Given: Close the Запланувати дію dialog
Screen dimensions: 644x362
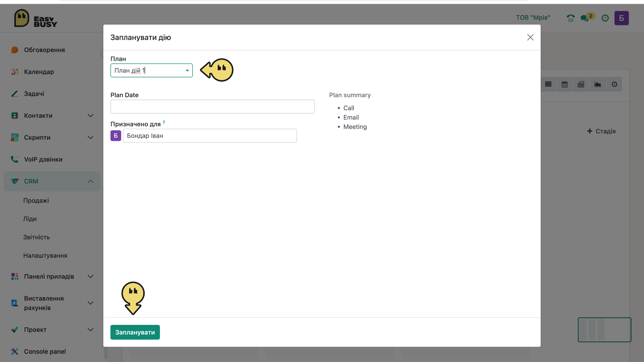Looking at the screenshot, I should [530, 37].
